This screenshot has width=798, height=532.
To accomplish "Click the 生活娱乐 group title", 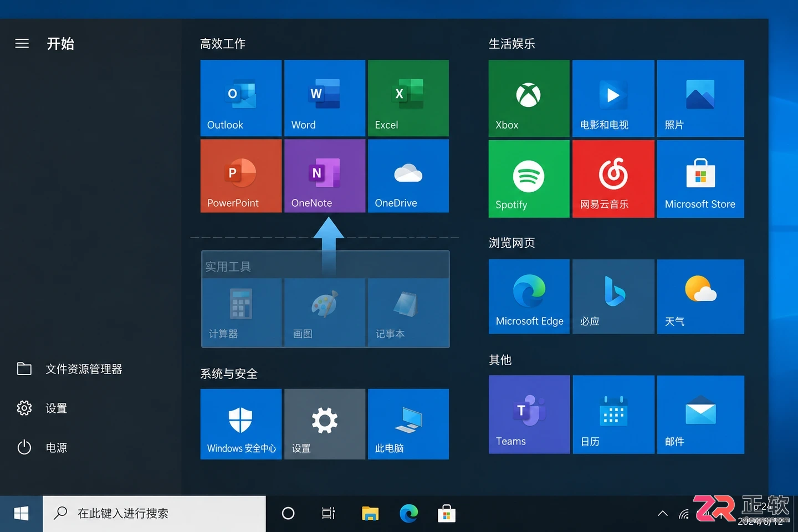I will (512, 44).
